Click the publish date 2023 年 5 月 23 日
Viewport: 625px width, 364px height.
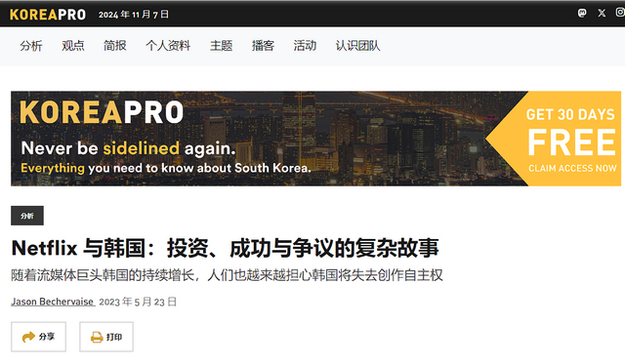pyautogui.click(x=138, y=302)
